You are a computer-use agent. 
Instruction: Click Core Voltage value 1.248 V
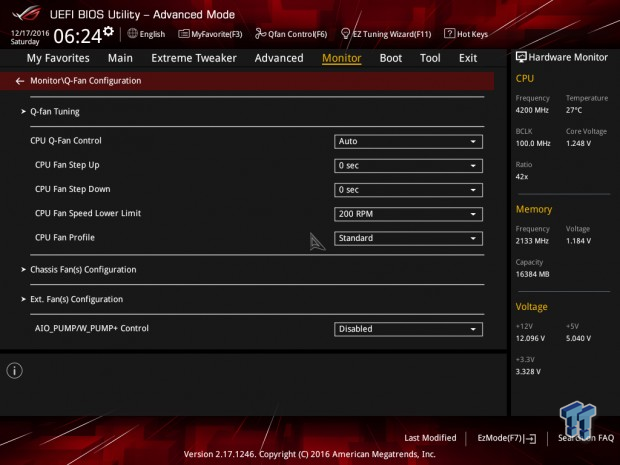click(578, 144)
